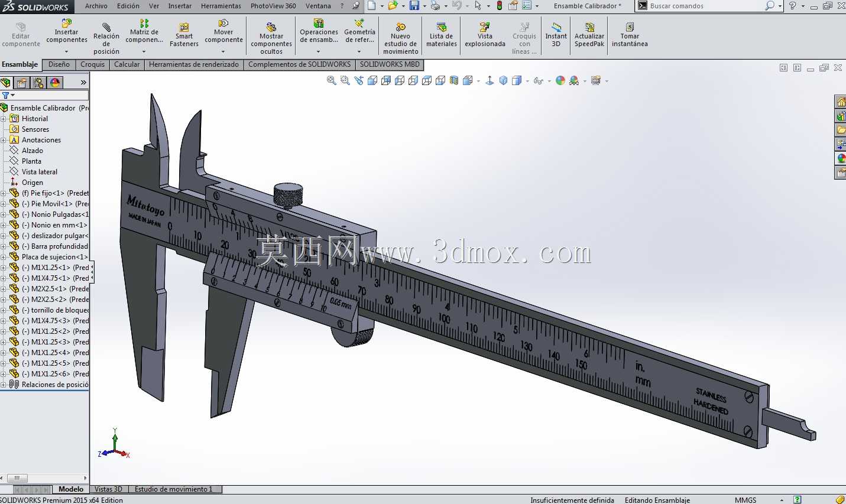Screen dimensions: 846x504
Task: Click the Save disk icon
Action: (x=414, y=5)
